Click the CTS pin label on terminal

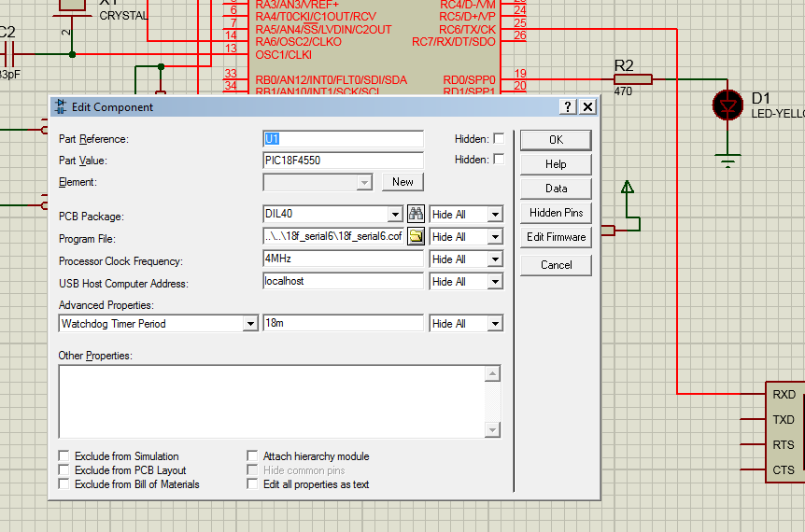pyautogui.click(x=784, y=469)
